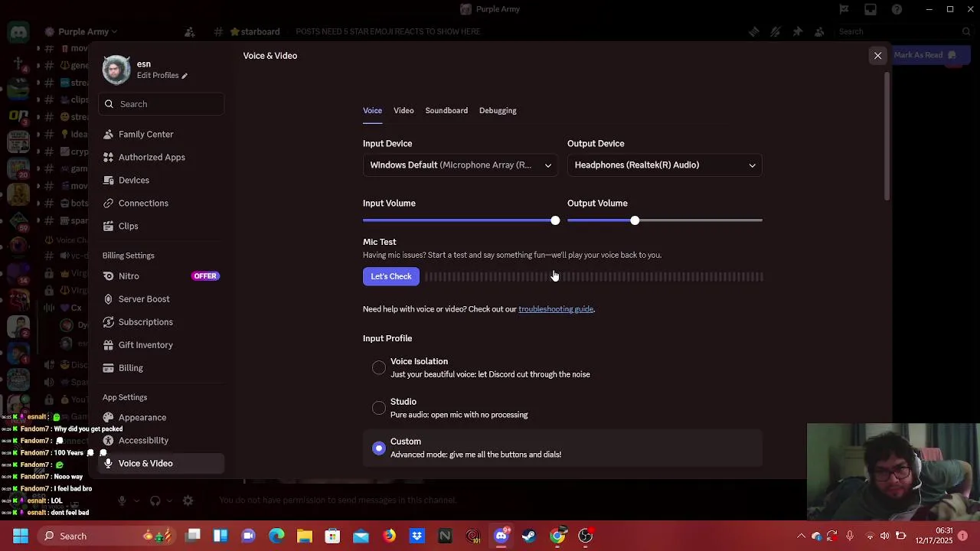Open the Output Device dropdown
The image size is (980, 551).
665,165
